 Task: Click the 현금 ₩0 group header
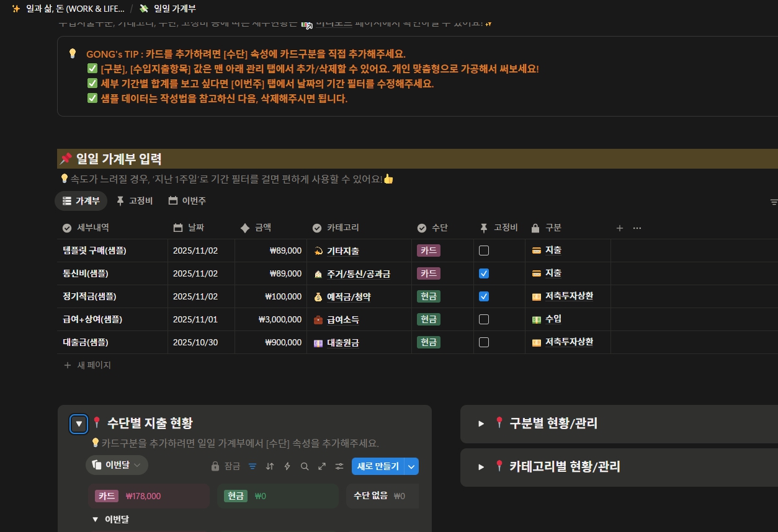coord(278,496)
